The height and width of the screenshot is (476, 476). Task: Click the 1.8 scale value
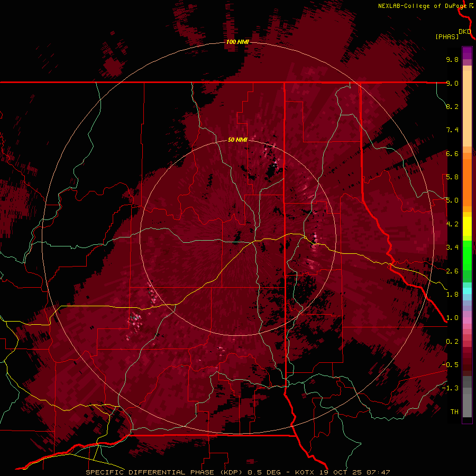[452, 295]
